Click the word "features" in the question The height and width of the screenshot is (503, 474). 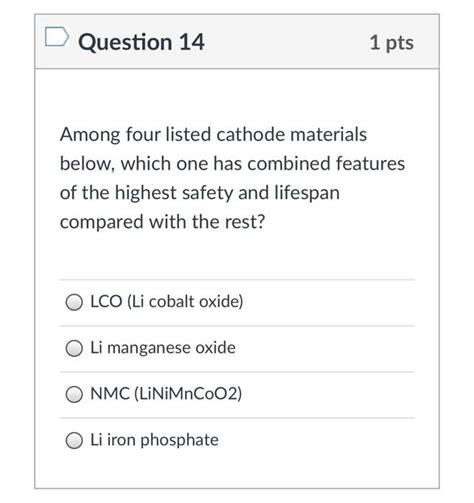(x=370, y=164)
